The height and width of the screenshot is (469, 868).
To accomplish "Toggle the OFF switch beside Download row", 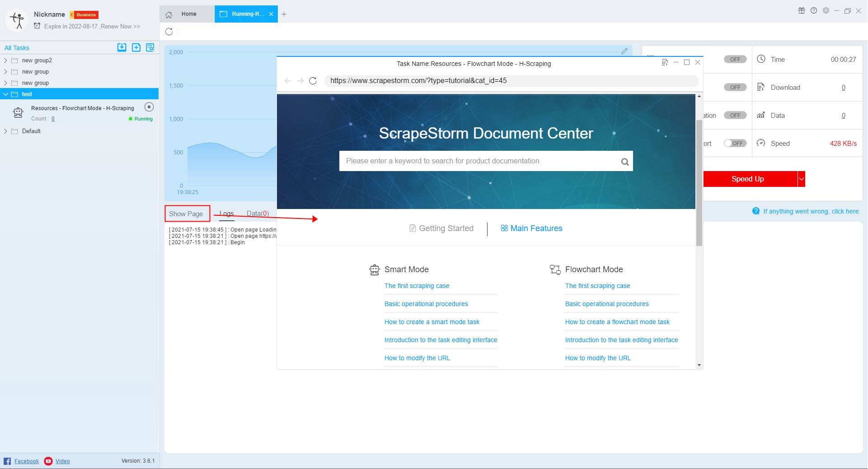I will pos(735,87).
